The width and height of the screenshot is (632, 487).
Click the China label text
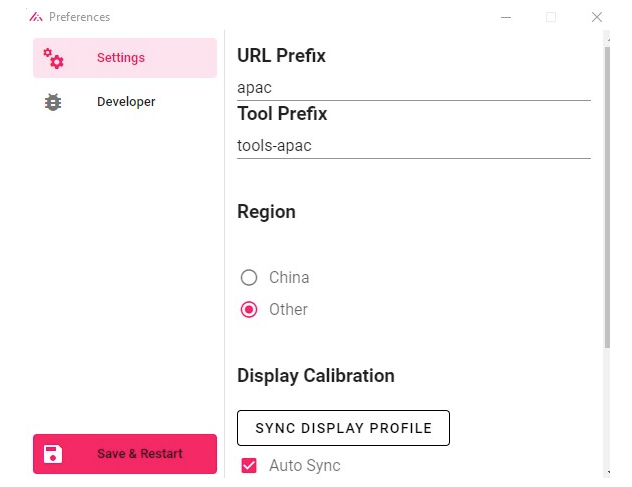click(289, 277)
